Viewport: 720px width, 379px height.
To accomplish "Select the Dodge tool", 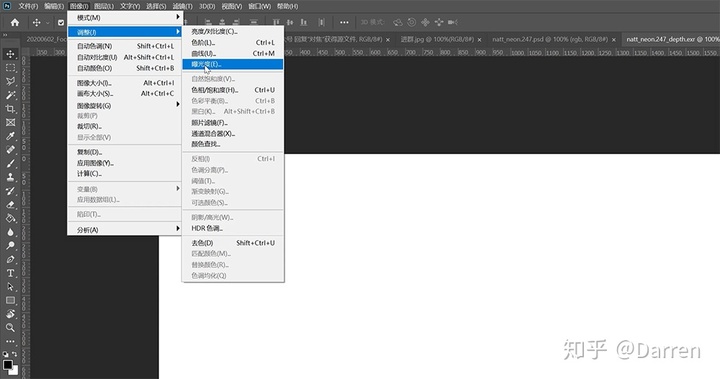I will (10, 246).
